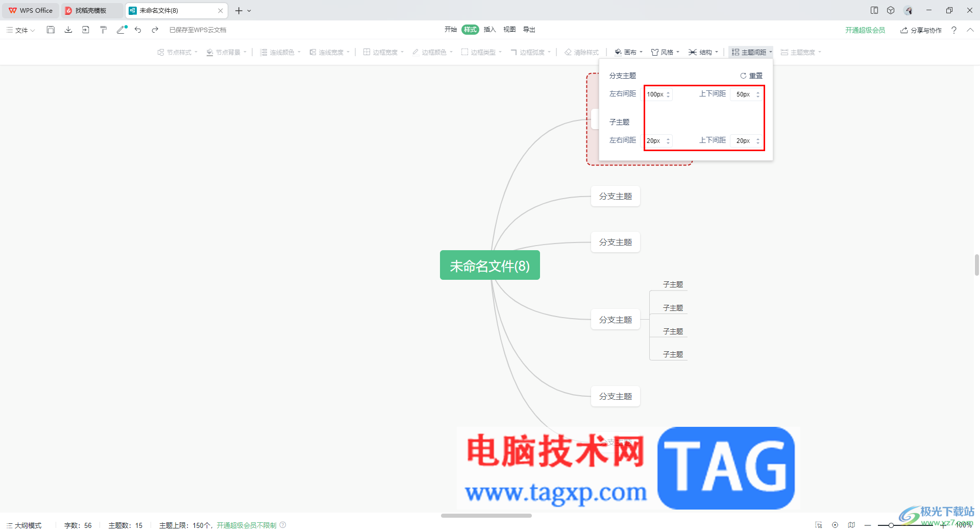The image size is (980, 531).
Task: Open the 画布 canvas dropdown
Action: [628, 52]
